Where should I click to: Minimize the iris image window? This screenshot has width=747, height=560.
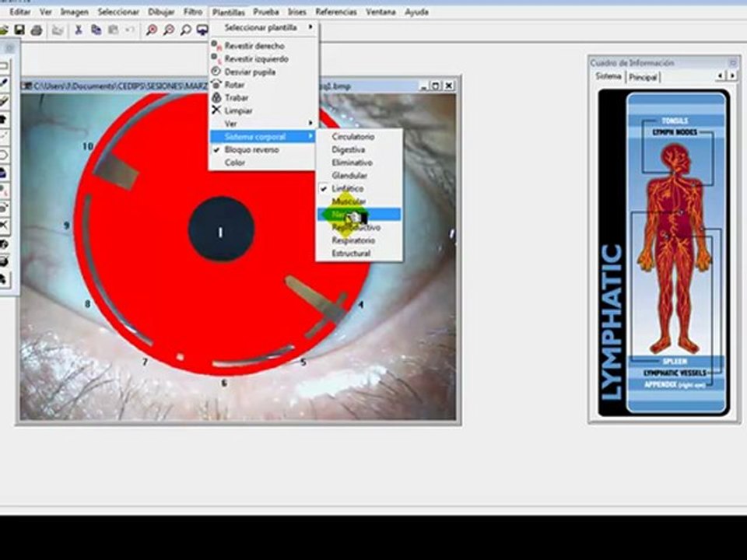click(423, 86)
